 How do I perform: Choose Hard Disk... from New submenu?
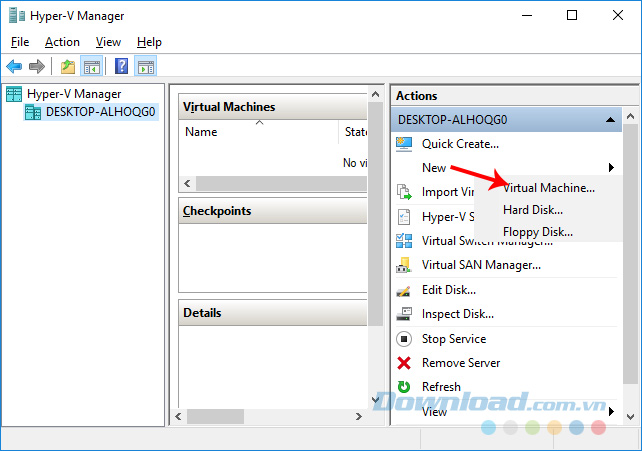pyautogui.click(x=549, y=210)
